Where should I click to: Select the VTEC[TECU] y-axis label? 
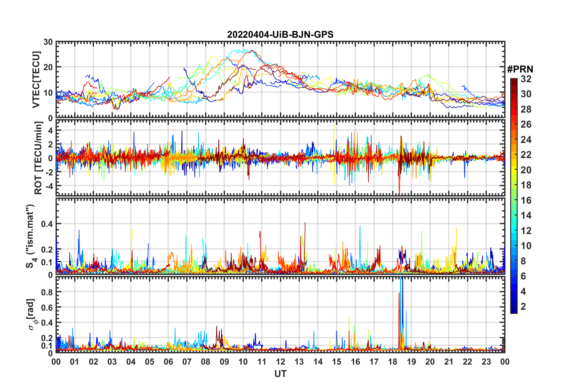36,80
